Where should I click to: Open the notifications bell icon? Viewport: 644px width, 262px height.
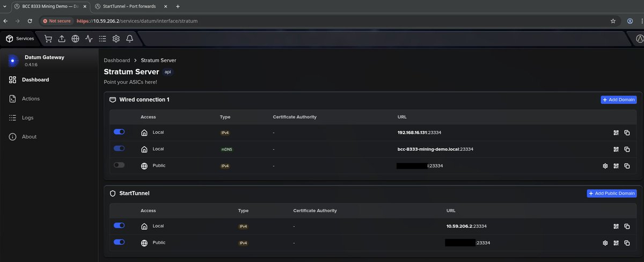tap(129, 39)
